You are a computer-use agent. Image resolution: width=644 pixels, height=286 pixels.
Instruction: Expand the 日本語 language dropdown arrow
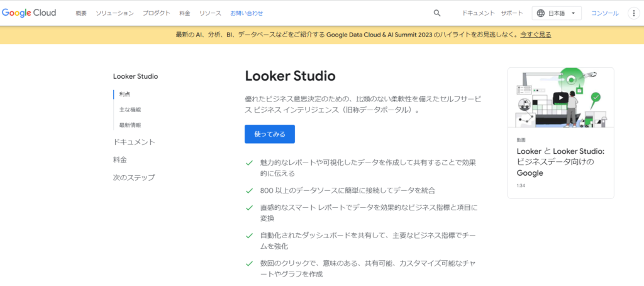point(574,13)
